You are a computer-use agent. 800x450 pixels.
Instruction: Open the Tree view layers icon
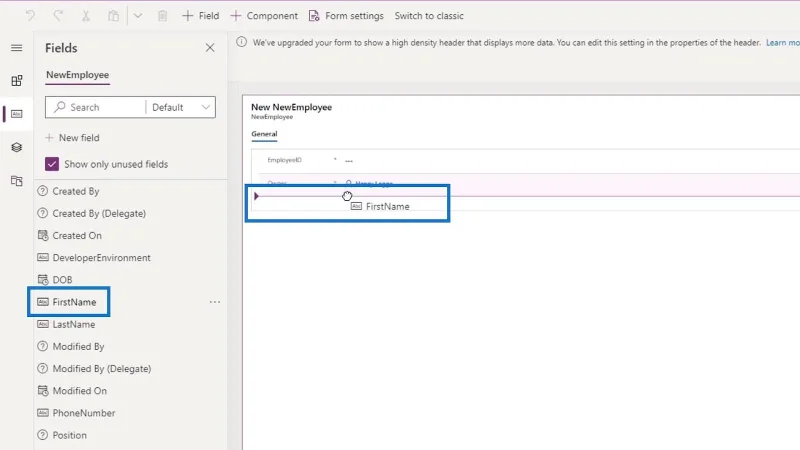tap(16, 147)
